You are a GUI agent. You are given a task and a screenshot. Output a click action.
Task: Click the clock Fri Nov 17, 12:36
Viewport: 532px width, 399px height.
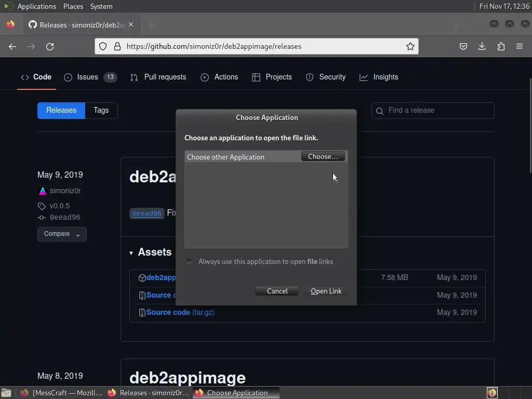pos(504,6)
